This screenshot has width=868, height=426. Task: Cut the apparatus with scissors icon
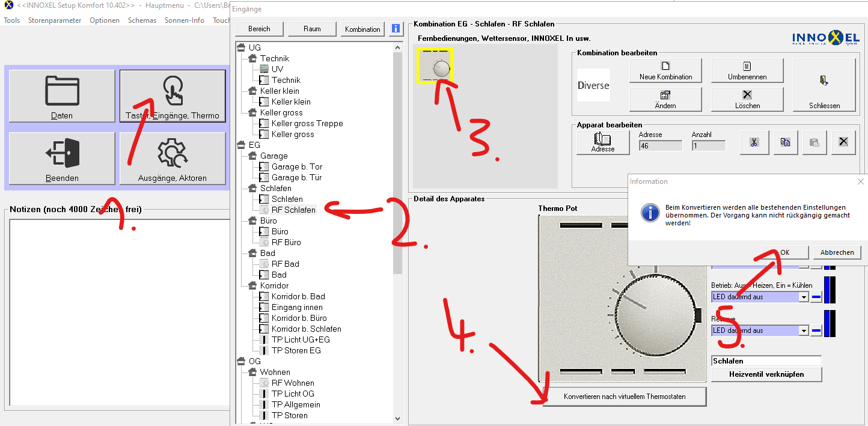point(754,142)
